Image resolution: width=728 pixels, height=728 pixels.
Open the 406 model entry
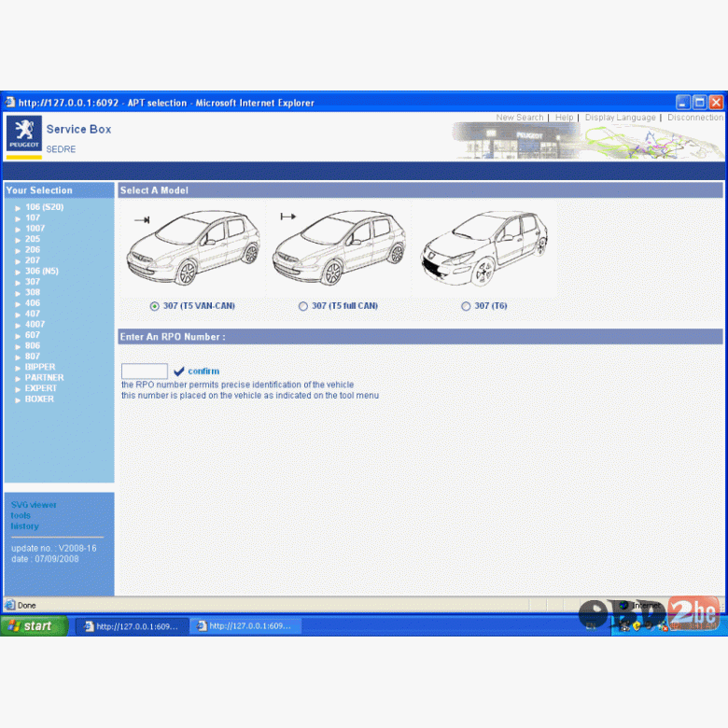coord(33,303)
